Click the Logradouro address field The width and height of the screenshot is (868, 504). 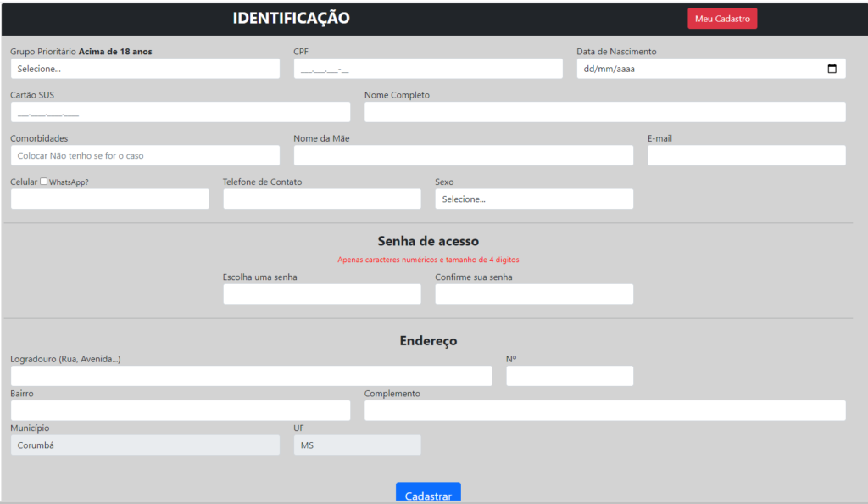(x=252, y=376)
